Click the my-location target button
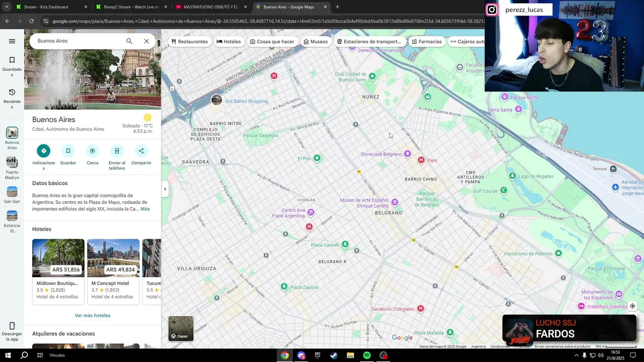 pos(632,306)
